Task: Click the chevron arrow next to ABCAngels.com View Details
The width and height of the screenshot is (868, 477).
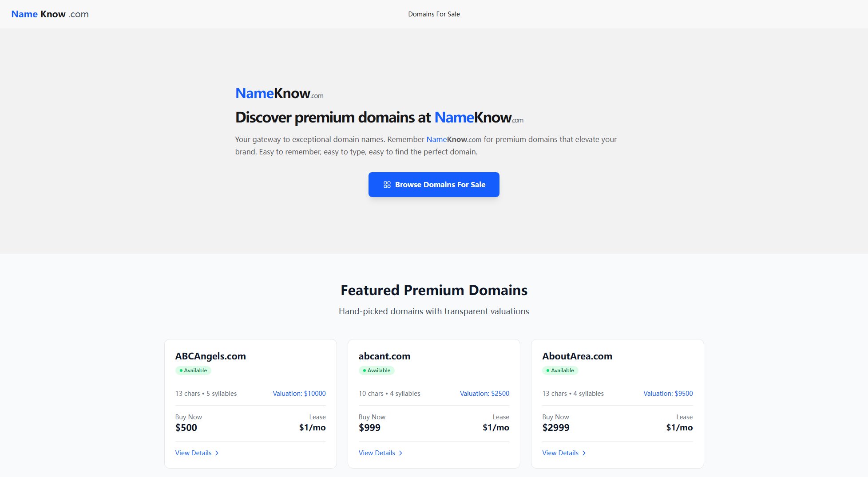Action: tap(217, 453)
